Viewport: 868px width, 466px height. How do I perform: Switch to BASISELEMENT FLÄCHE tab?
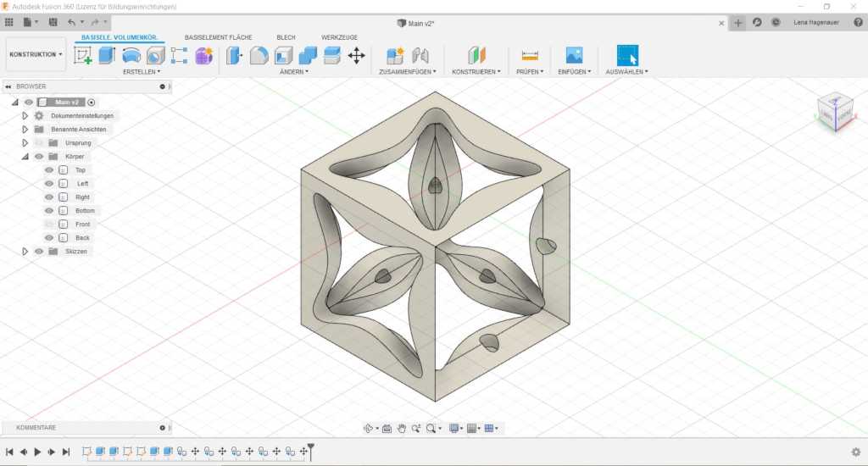218,37
